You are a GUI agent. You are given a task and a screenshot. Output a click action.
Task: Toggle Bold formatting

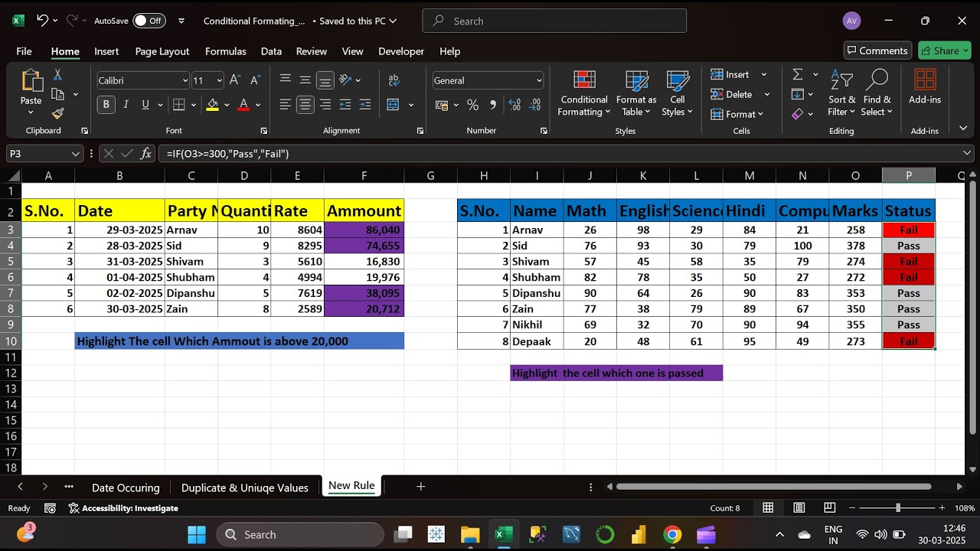(106, 105)
